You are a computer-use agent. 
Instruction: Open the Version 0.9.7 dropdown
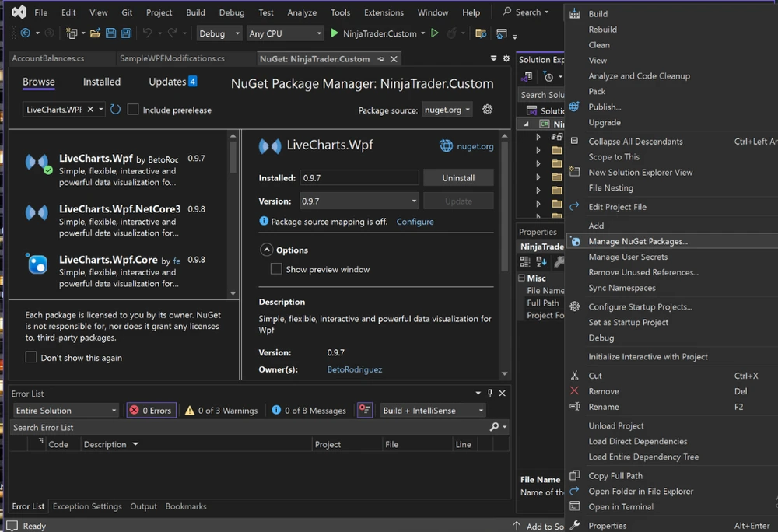(359, 201)
